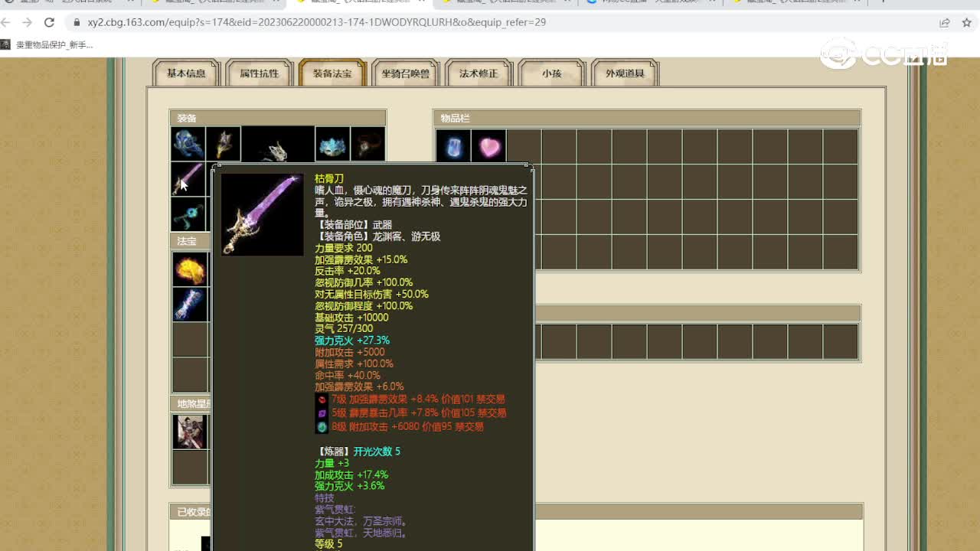The height and width of the screenshot is (551, 980).
Task: Click the 加强霹雳效果 +15.0% line
Action: pos(361,259)
